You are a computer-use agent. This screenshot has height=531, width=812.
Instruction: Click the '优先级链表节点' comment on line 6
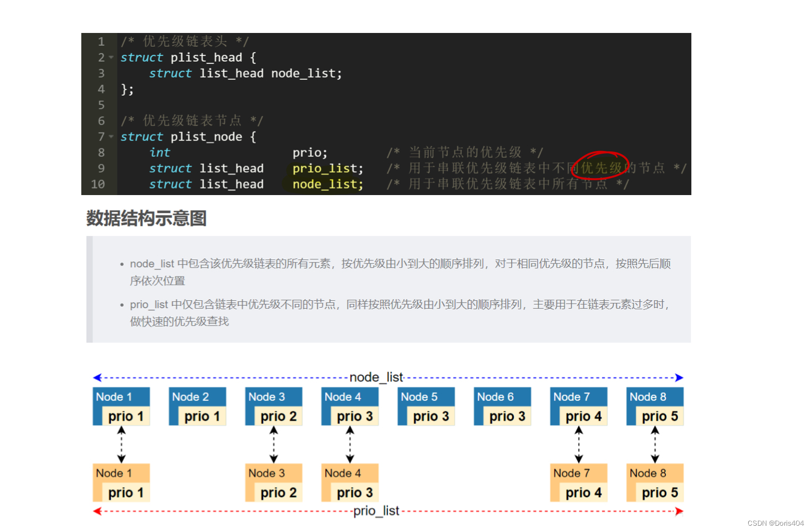click(192, 121)
